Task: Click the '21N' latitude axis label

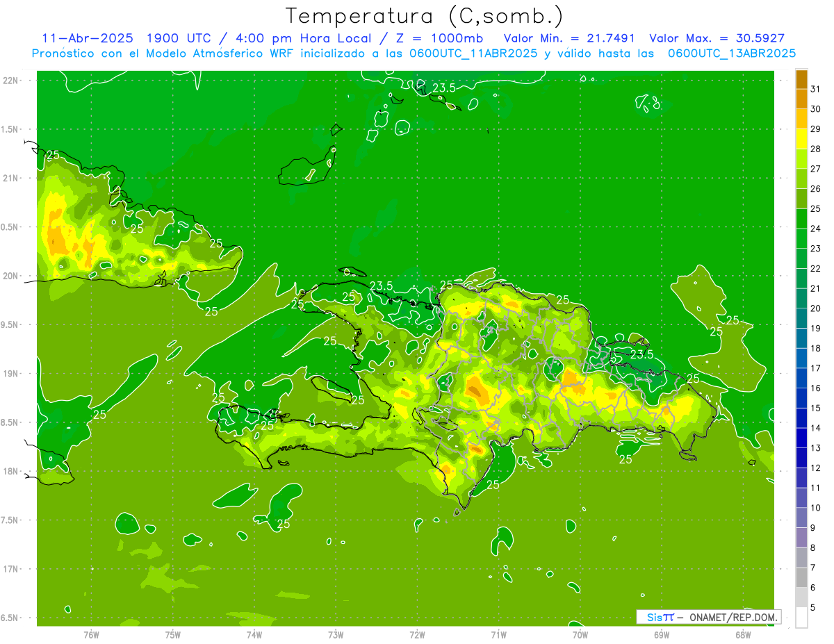Action: (x=10, y=178)
